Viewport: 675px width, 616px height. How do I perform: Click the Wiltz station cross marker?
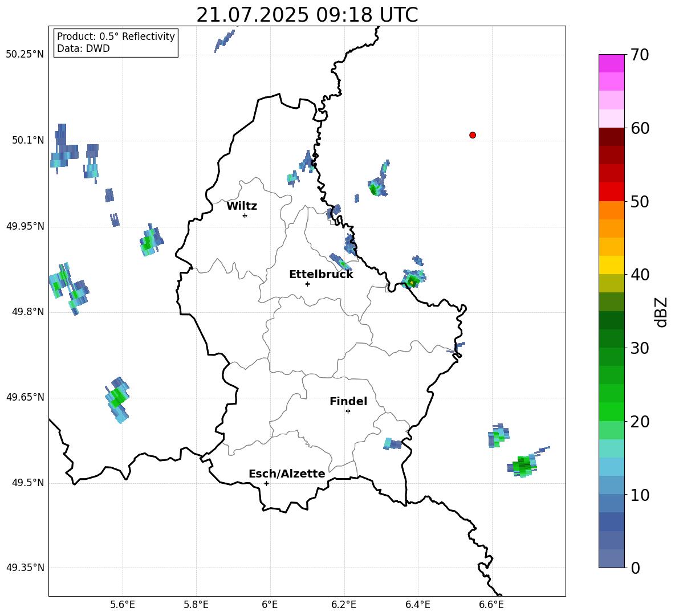point(245,215)
